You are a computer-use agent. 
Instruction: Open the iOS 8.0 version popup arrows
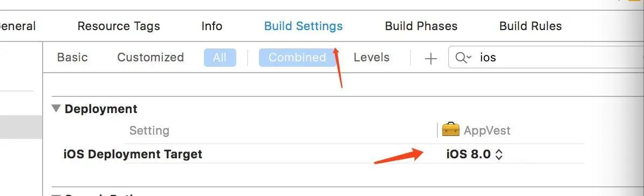[x=498, y=155]
